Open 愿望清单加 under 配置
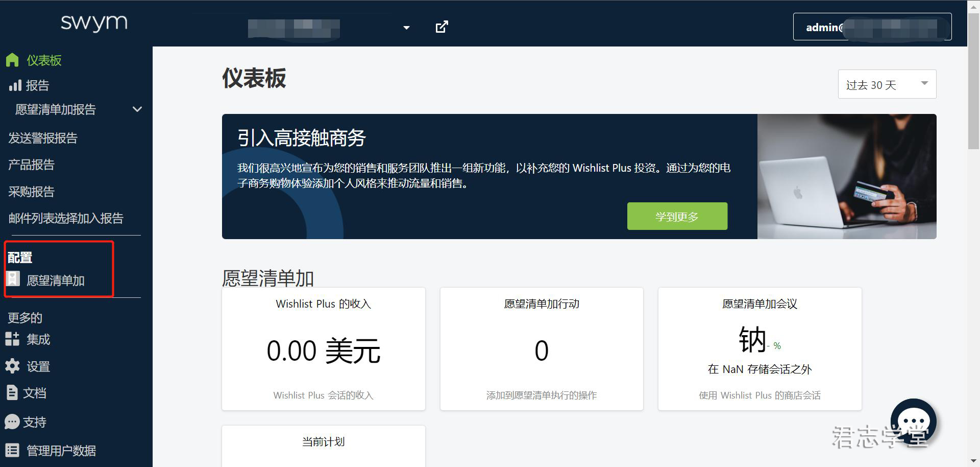 click(56, 281)
